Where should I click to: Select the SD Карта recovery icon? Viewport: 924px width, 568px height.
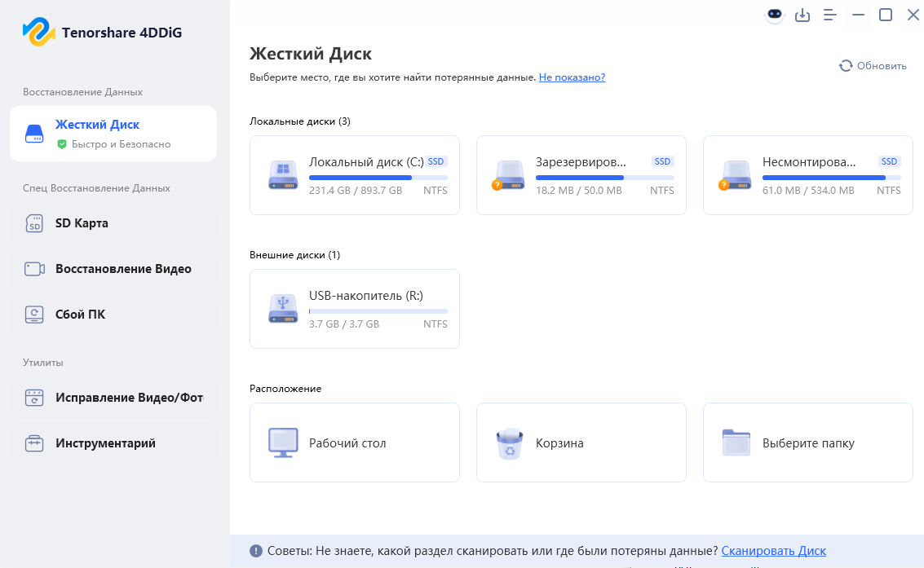point(34,222)
